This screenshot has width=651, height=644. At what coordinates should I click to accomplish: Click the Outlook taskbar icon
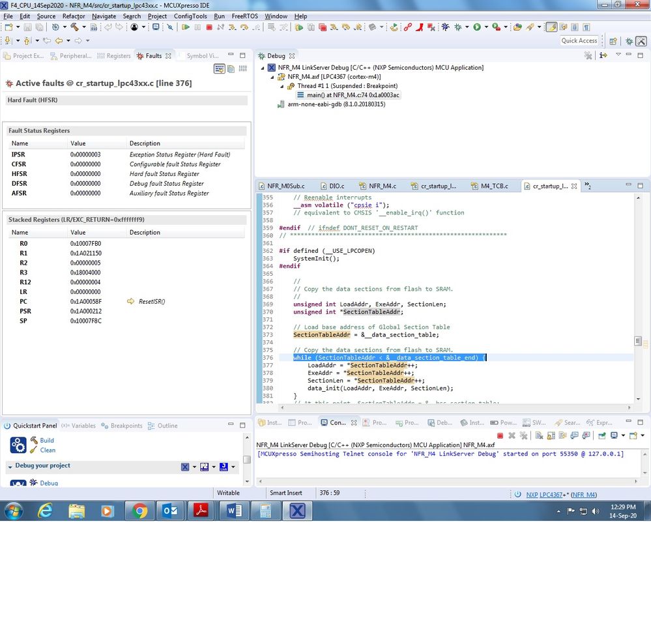170,510
